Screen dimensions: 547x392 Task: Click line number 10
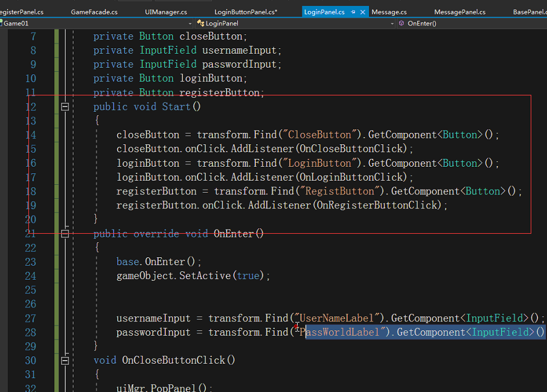tap(31, 78)
